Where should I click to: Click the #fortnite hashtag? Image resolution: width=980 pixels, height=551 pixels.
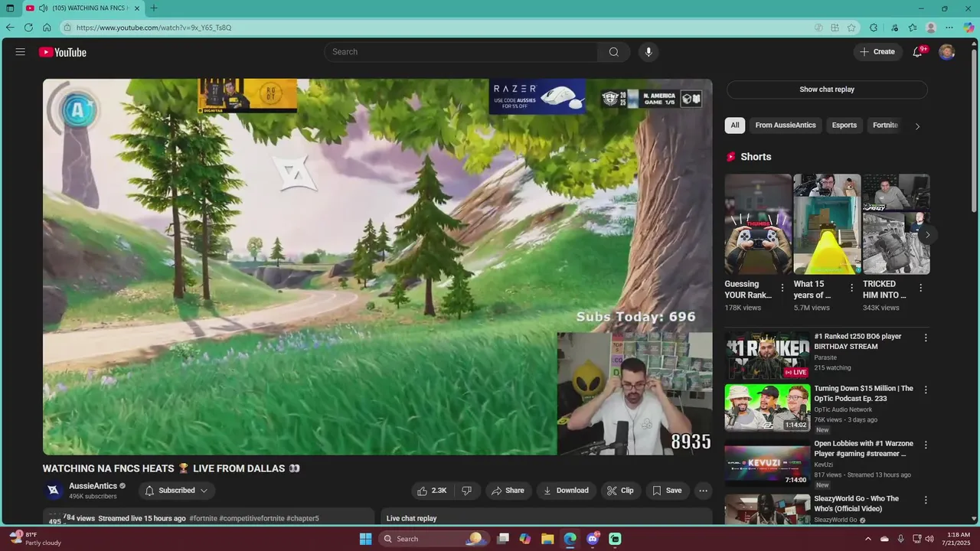coord(203,518)
